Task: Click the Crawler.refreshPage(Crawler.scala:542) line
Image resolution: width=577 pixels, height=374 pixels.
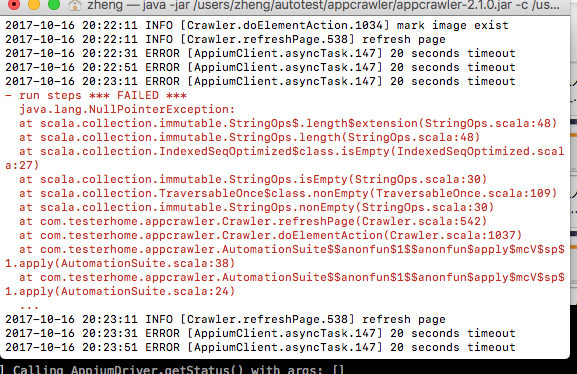Action: pos(253,221)
